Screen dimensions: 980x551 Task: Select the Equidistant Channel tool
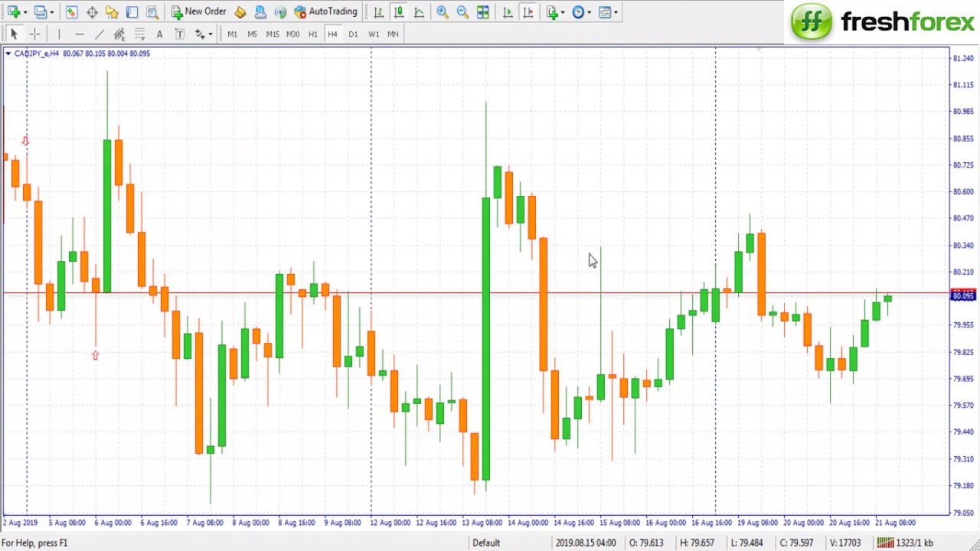click(119, 34)
